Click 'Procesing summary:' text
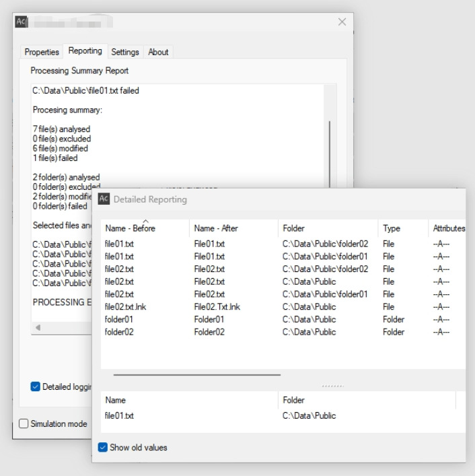Viewport: 475px width, 476px height. [x=67, y=110]
